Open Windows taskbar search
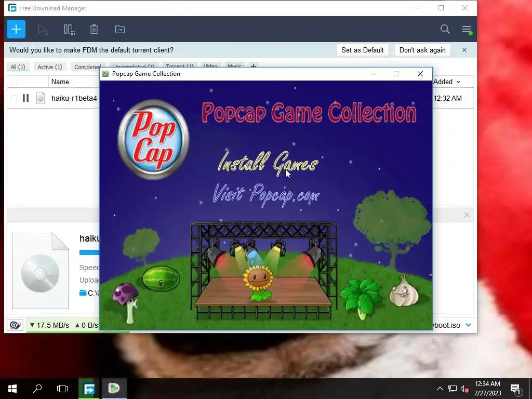Screen dimensions: 532x399 37,389
